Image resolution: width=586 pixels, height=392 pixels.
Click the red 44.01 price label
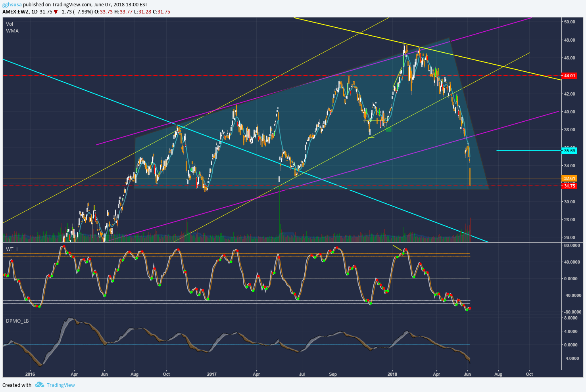click(x=569, y=76)
